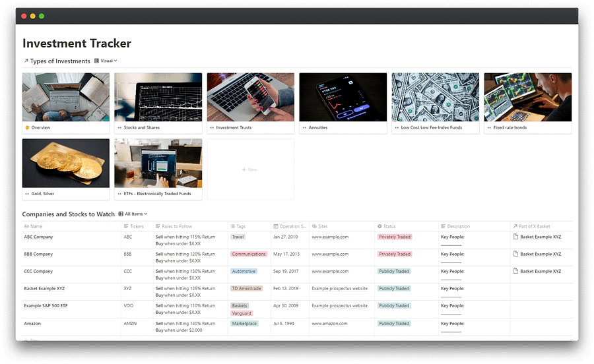Open Example prospectus website in XYZ row
Image resolution: width=594 pixels, height=364 pixels.
(339, 288)
